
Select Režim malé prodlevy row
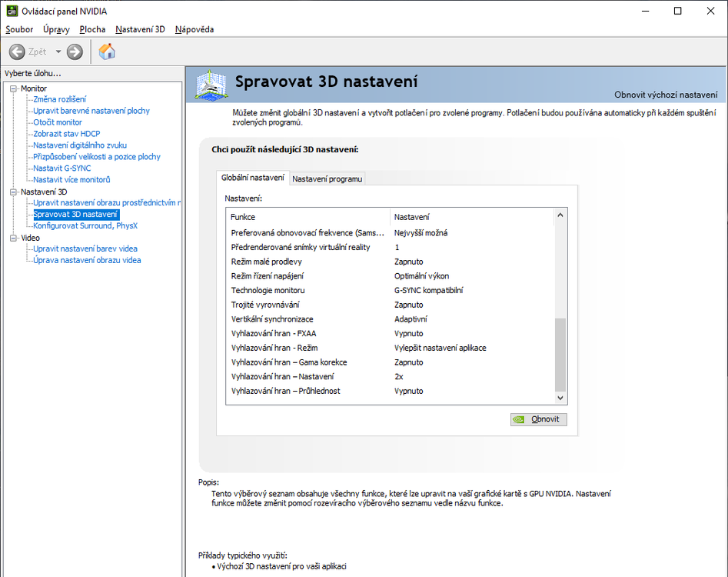coord(390,262)
